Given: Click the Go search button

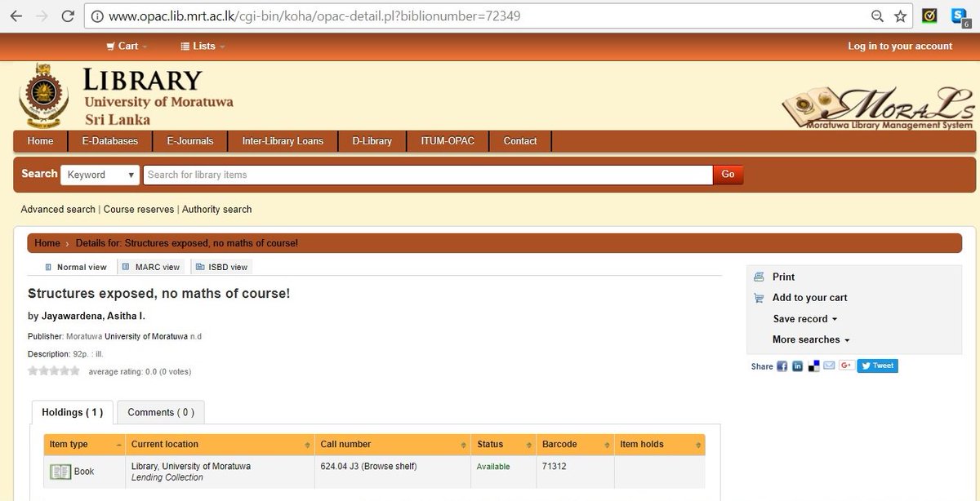Looking at the screenshot, I should click(728, 175).
